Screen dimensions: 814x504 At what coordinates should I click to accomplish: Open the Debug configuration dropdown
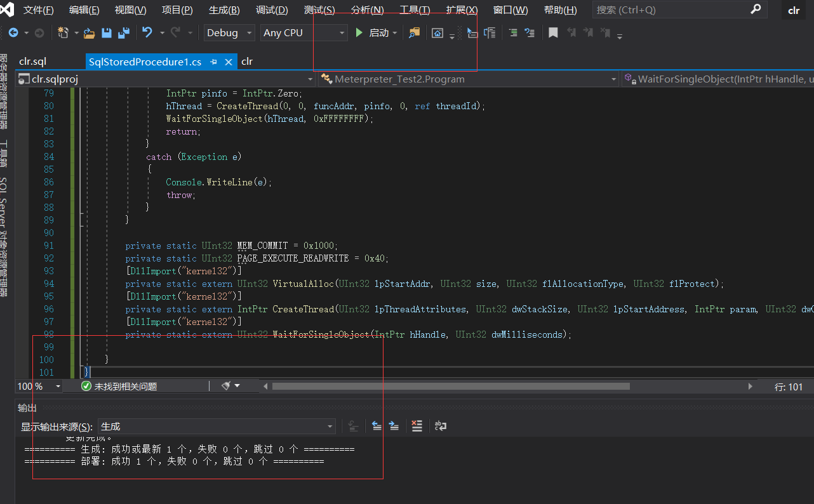pyautogui.click(x=229, y=33)
